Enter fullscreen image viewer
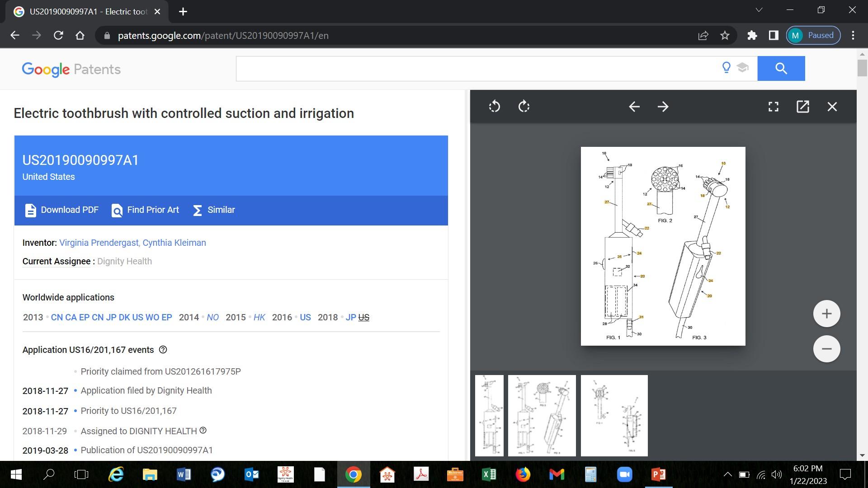 [773, 107]
